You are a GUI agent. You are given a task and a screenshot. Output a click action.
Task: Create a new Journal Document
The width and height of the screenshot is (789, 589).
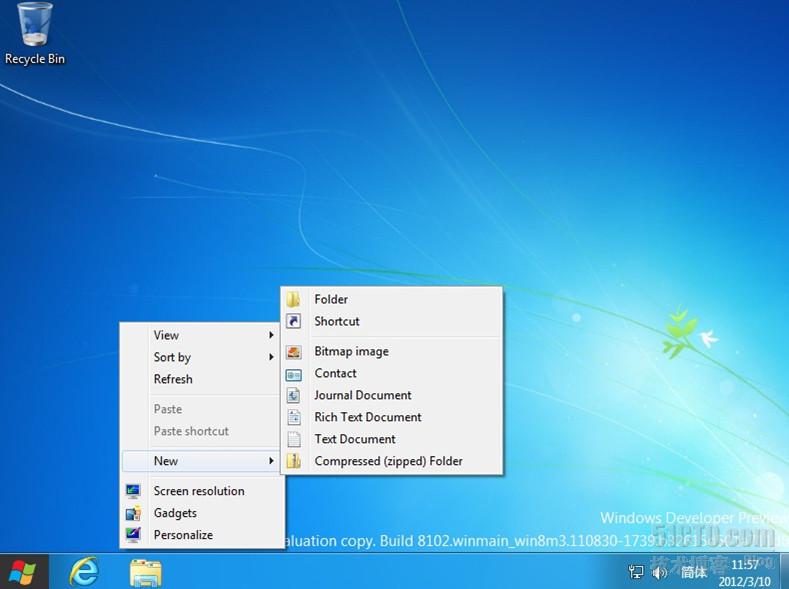coord(391,395)
